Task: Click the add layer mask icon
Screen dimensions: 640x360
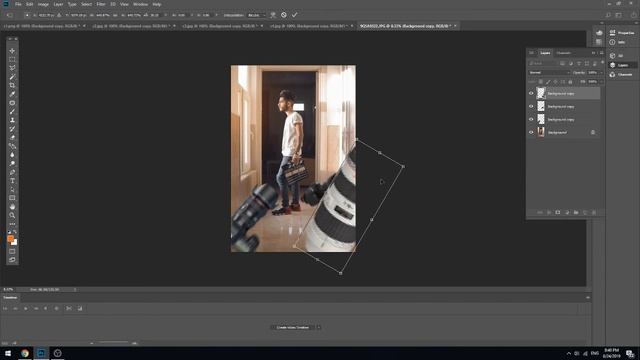Action: click(558, 212)
